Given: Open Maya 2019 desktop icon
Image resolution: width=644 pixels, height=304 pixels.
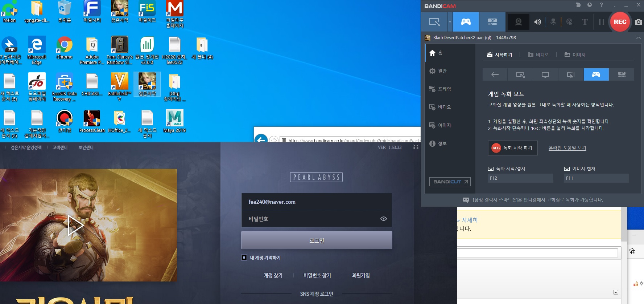Looking at the screenshot, I should pyautogui.click(x=174, y=121).
